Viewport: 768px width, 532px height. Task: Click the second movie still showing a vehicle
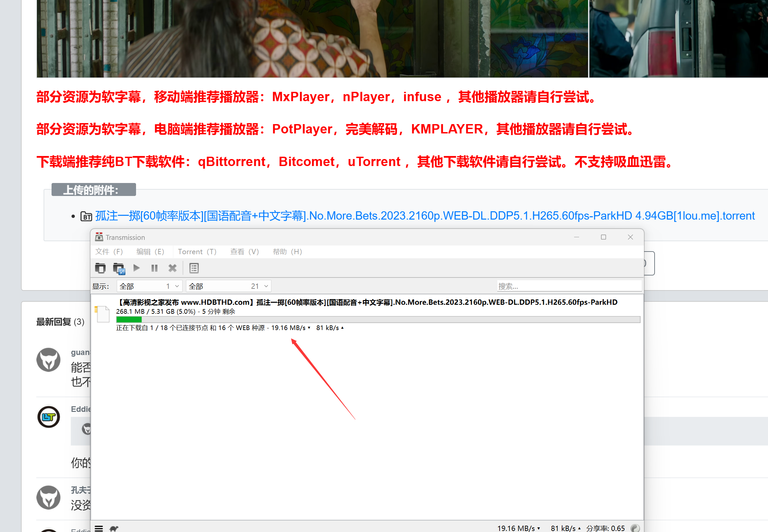point(679,39)
